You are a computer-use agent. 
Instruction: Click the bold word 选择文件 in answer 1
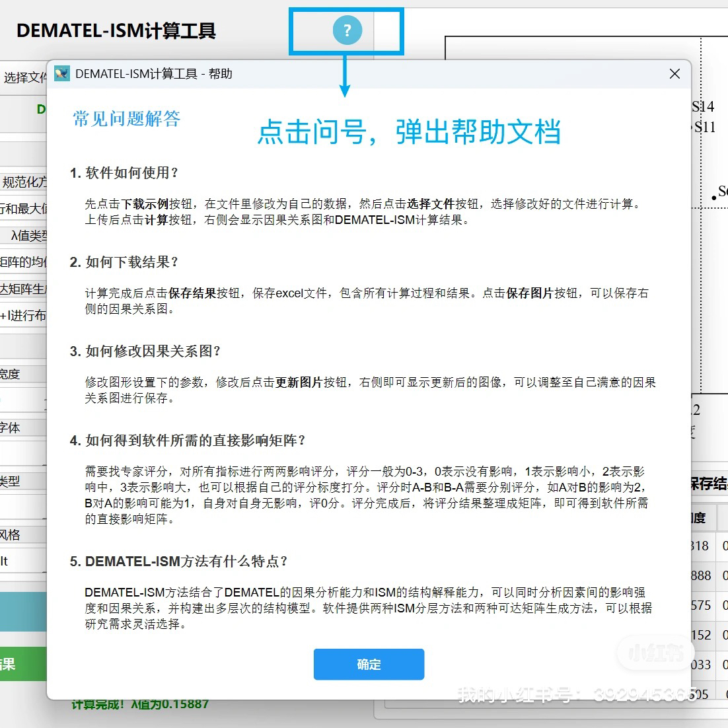coord(431,204)
